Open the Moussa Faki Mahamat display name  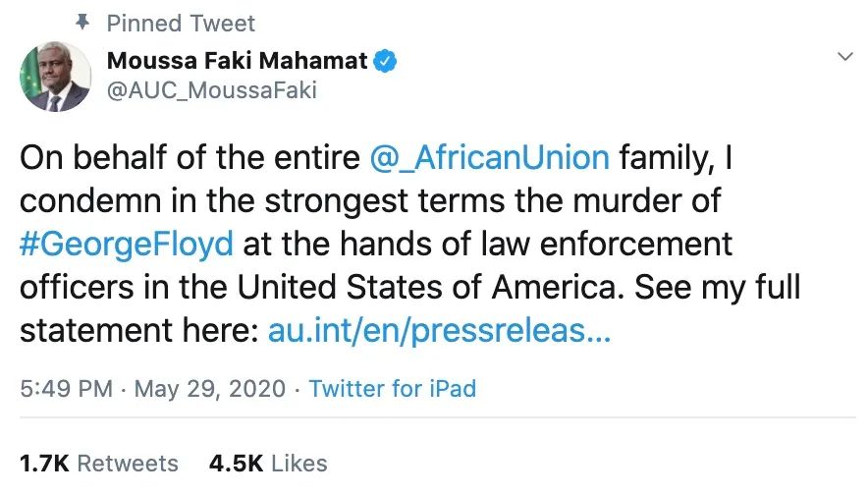pos(237,61)
